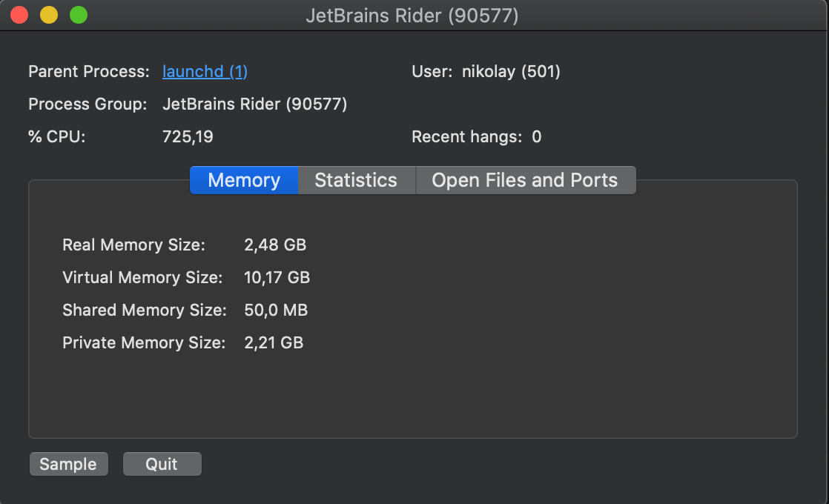
Task: Zoom the window with the green button
Action: tap(79, 15)
